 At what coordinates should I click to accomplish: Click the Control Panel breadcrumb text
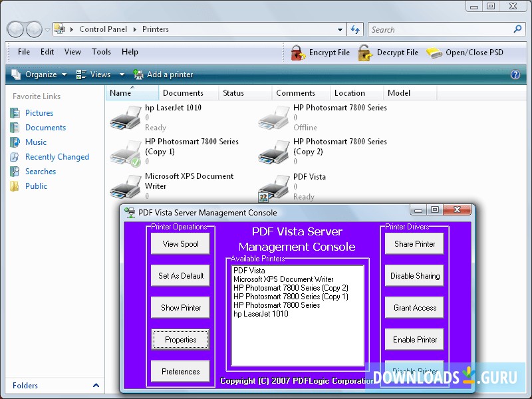103,29
